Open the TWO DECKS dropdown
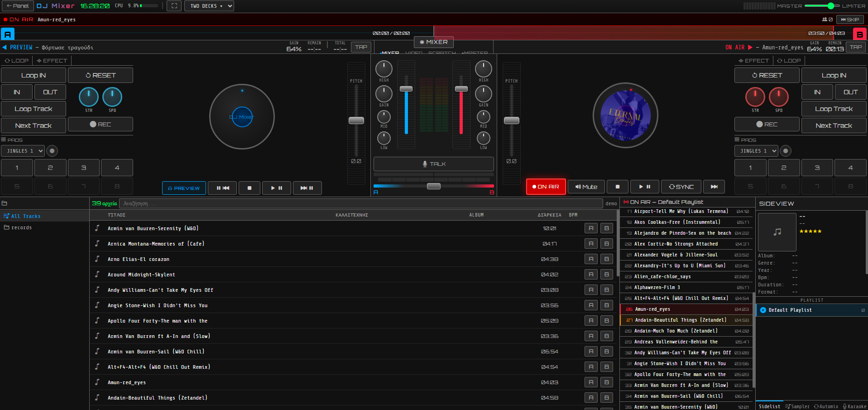 pyautogui.click(x=209, y=6)
